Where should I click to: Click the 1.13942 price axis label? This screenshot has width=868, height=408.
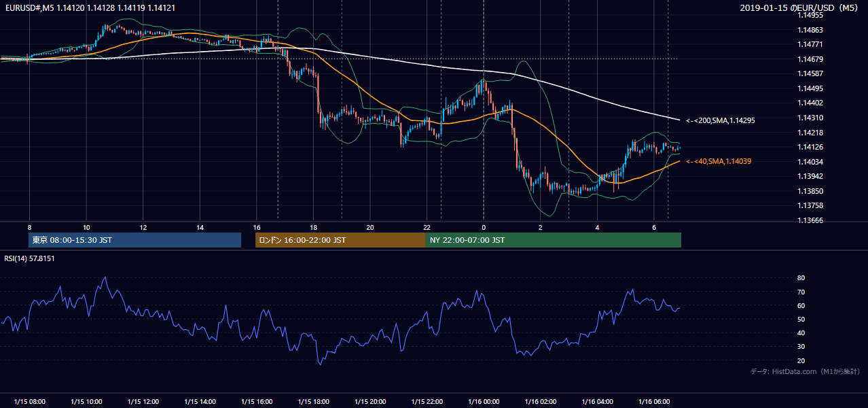[810, 176]
